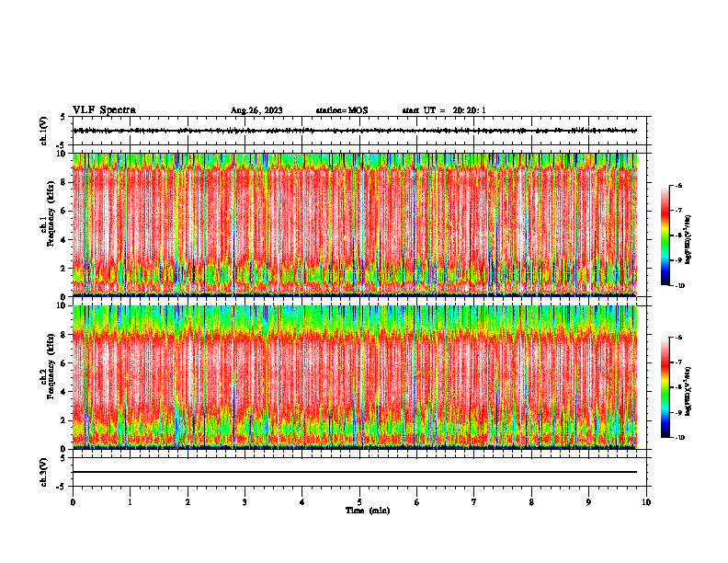Click the ch.2 spectrogram color scale bar
728x563 pixels.
pyautogui.click(x=665, y=387)
